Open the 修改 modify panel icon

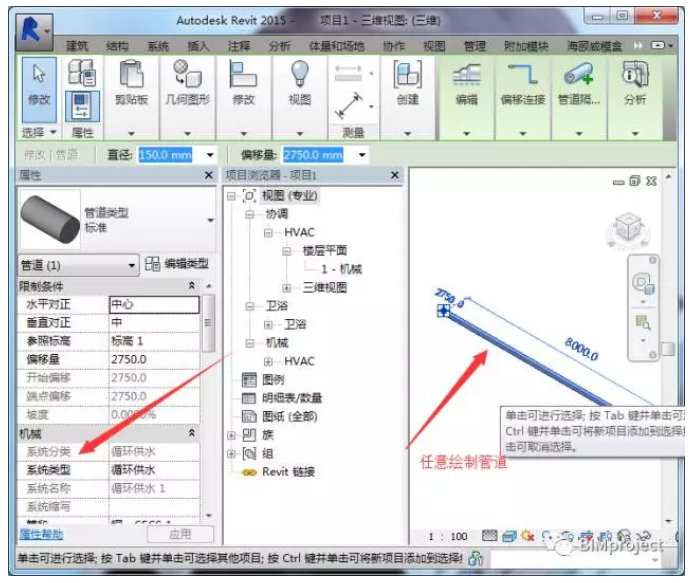243,74
